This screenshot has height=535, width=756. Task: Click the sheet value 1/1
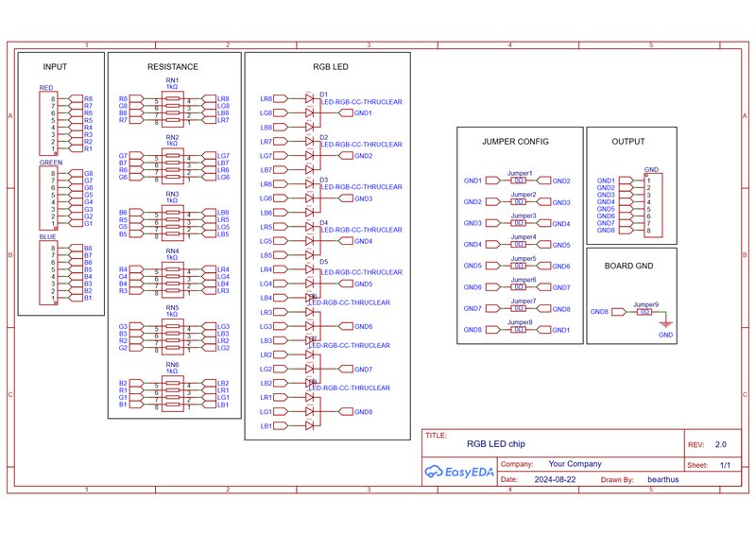[725, 465]
